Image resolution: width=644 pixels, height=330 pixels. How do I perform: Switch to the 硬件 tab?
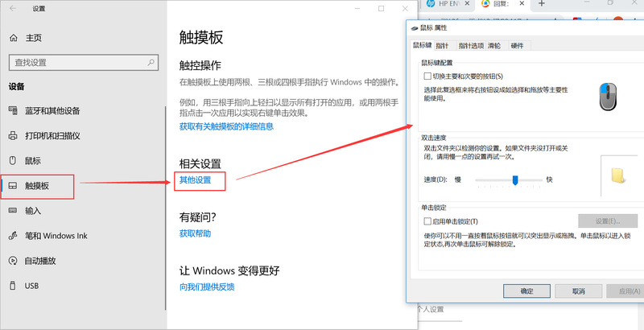pyautogui.click(x=517, y=46)
